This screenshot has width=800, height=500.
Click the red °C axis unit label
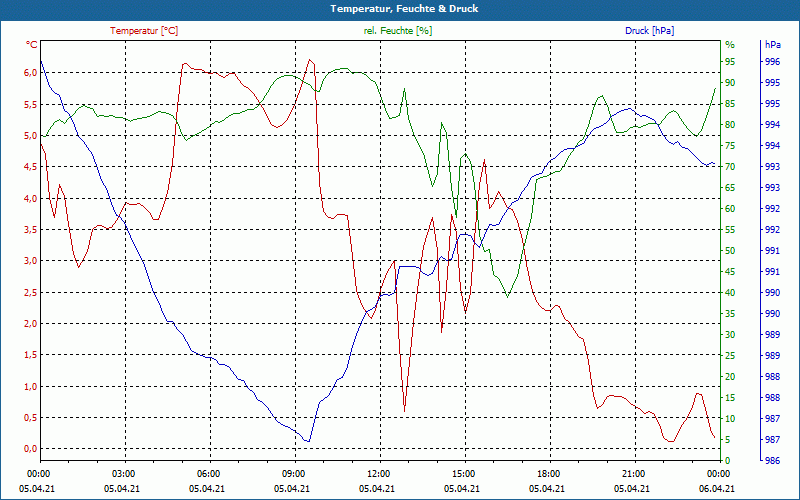[x=32, y=45]
